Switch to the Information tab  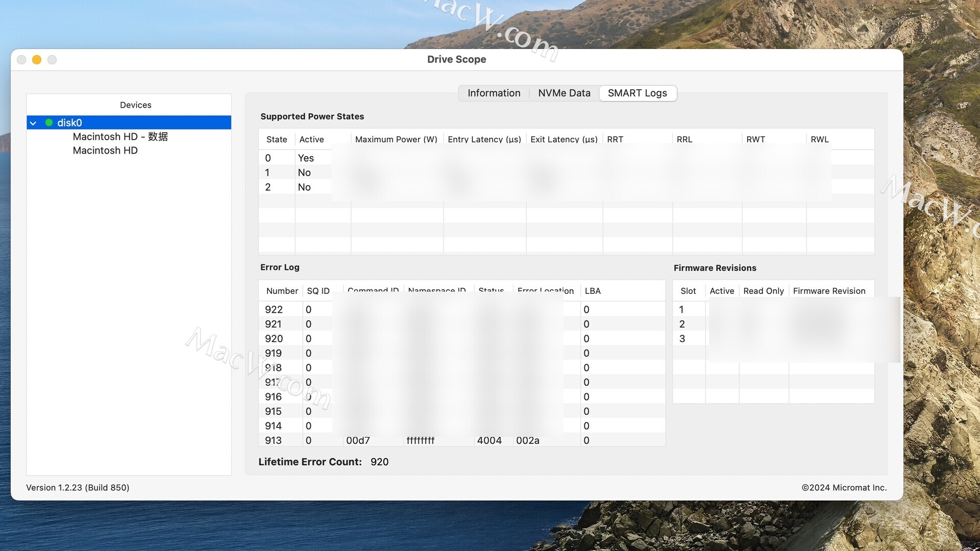pos(494,93)
